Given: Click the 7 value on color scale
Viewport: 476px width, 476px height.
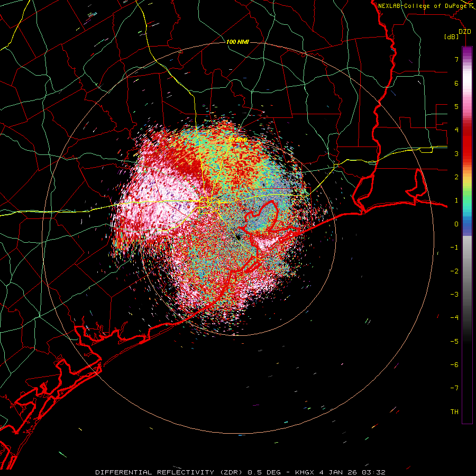Looking at the screenshot, I should click(456, 59).
